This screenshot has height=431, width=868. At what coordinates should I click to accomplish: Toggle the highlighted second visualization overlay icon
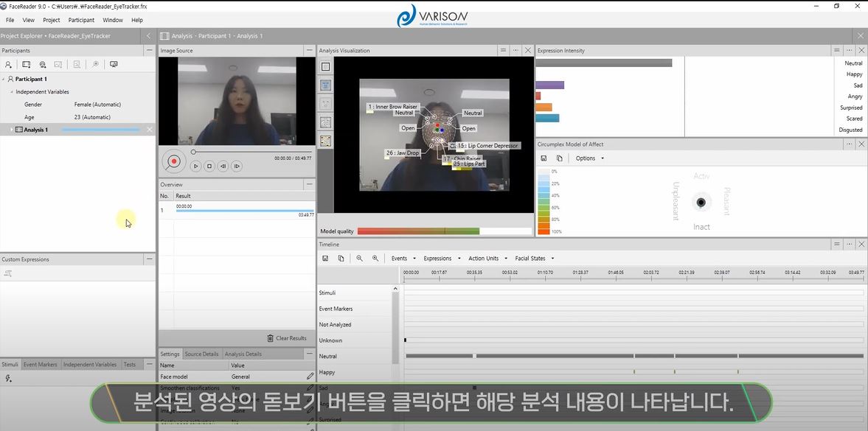325,85
